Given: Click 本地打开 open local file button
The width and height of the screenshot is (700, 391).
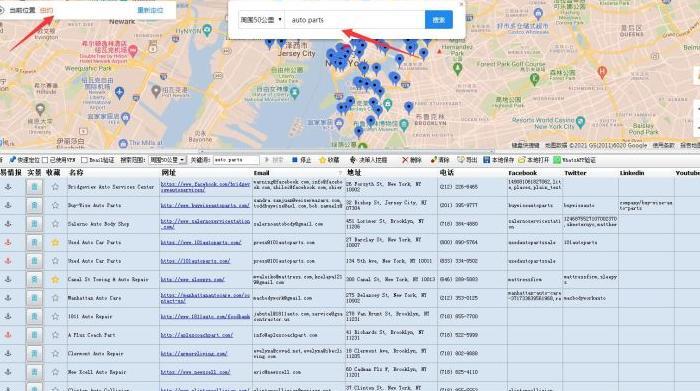Looking at the screenshot, I should pos(533,160).
